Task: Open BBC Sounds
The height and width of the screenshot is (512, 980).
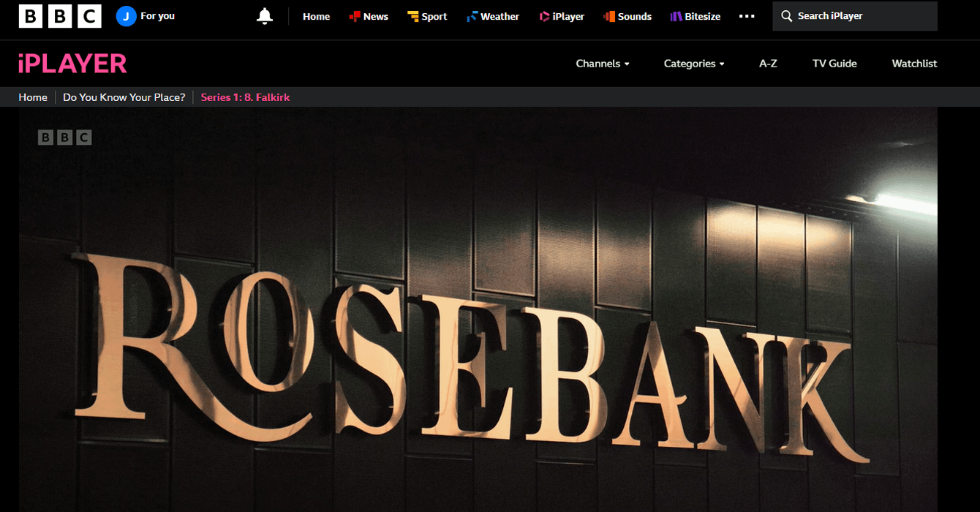Action: (x=627, y=16)
